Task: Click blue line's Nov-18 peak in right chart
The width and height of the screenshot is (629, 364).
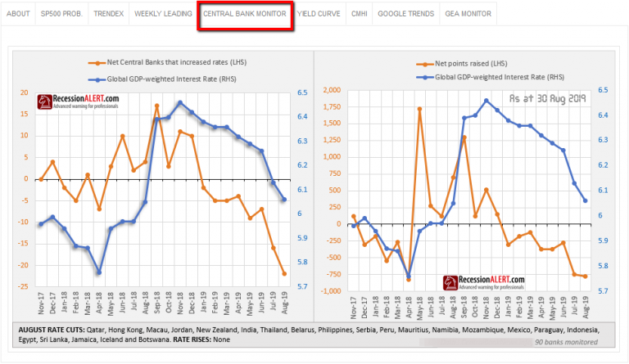Action: [486, 100]
